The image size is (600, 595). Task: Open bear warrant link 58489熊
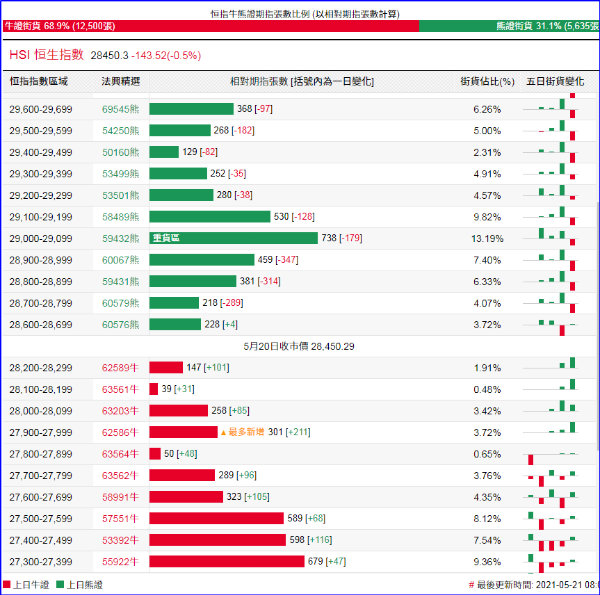(x=121, y=217)
